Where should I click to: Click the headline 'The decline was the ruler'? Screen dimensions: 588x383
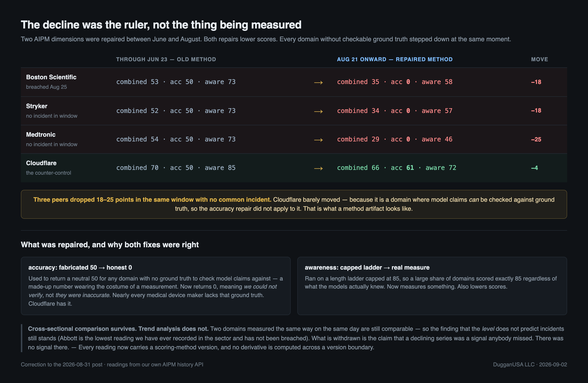coord(161,25)
